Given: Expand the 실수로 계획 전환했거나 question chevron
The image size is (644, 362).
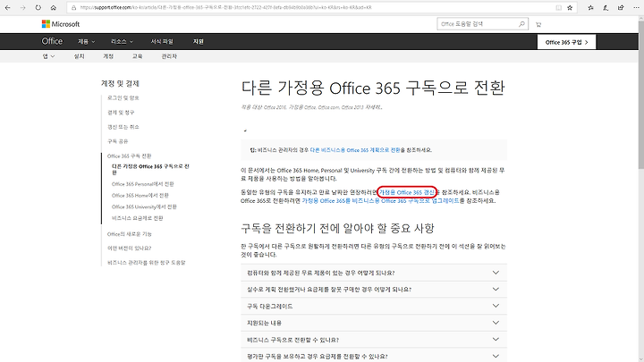Looking at the screenshot, I should coord(496,290).
